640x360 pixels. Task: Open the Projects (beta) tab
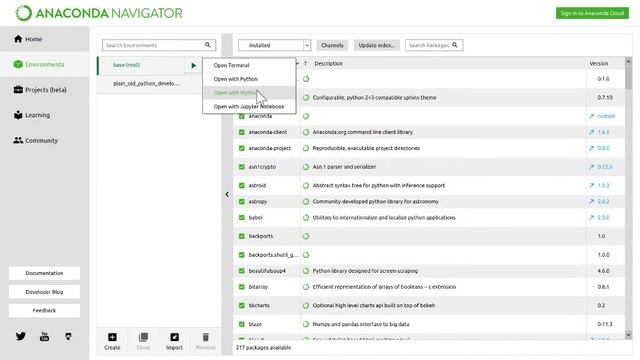click(44, 90)
